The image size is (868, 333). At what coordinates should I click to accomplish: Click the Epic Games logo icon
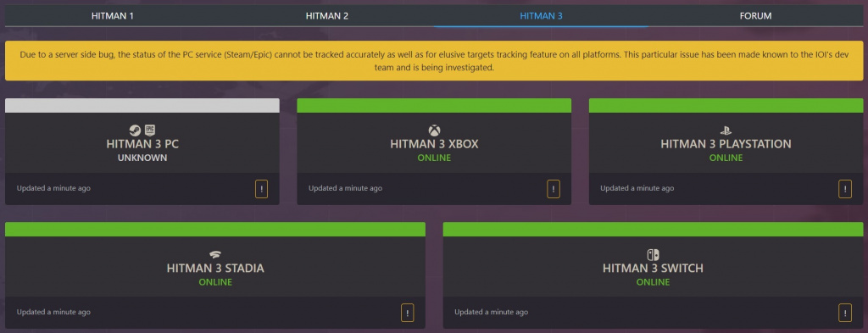[149, 130]
